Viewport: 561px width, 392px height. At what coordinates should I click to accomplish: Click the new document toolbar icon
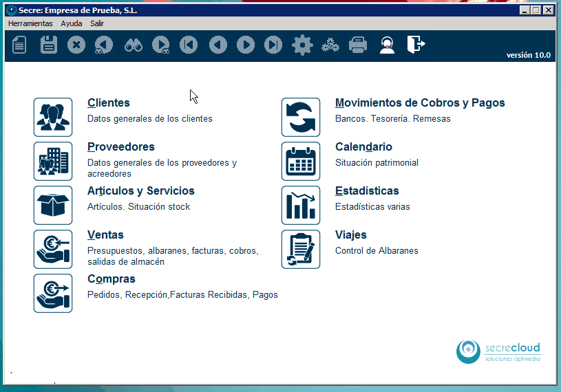click(20, 45)
